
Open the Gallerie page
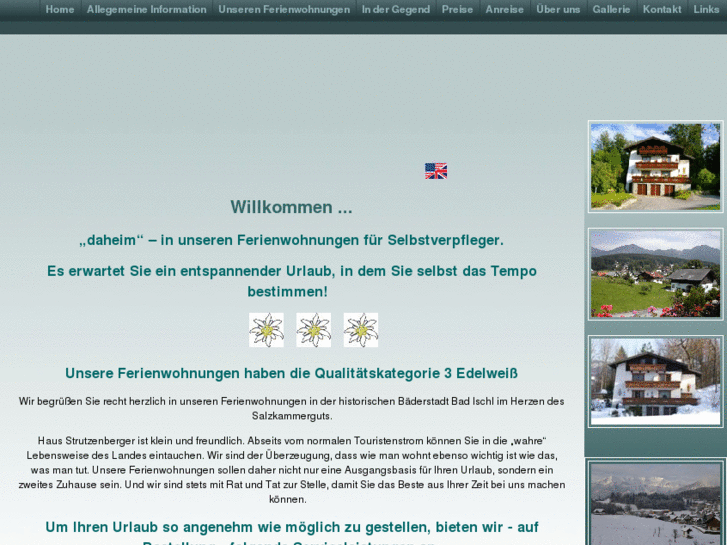point(611,9)
